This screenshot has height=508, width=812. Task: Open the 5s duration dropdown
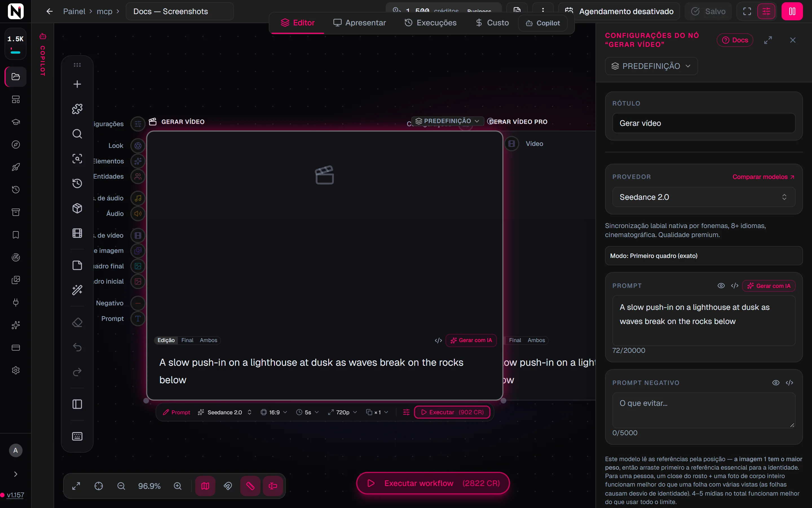pyautogui.click(x=308, y=412)
